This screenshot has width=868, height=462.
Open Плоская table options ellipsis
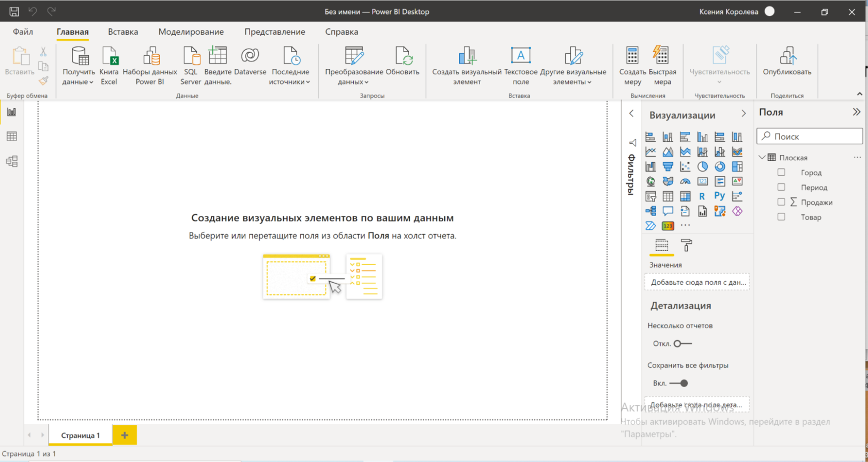click(x=857, y=158)
